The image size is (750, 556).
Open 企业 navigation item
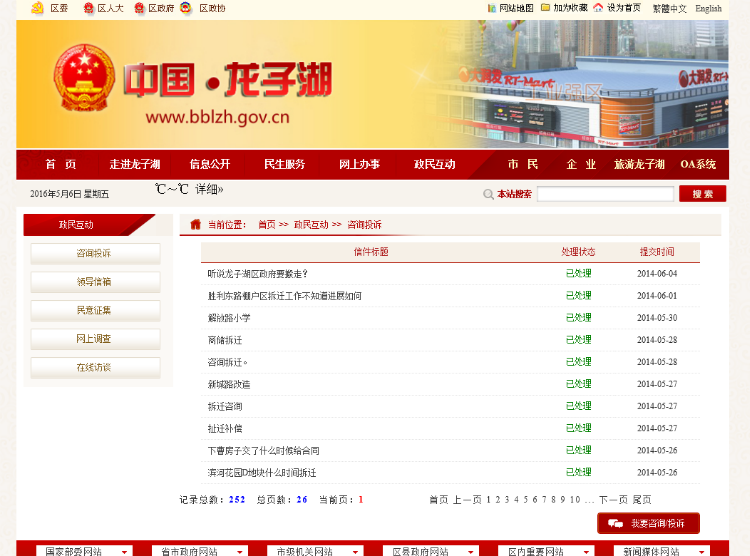581,165
